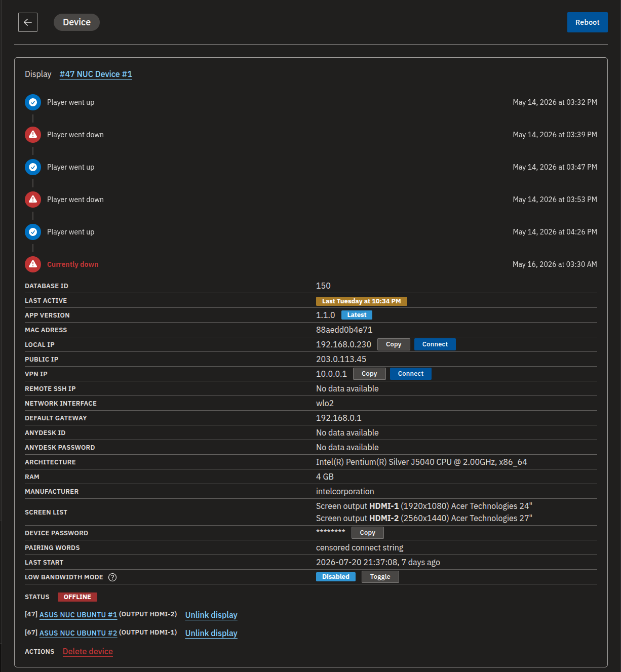
Task: Click the Database ID value 150
Action: coord(323,286)
